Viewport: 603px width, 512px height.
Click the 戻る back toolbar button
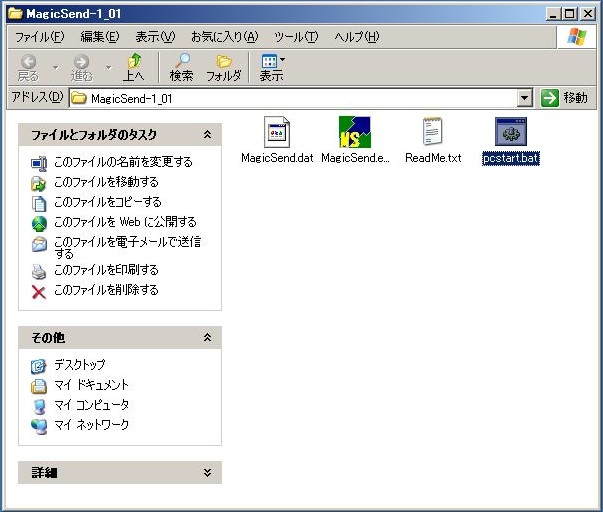(x=28, y=68)
